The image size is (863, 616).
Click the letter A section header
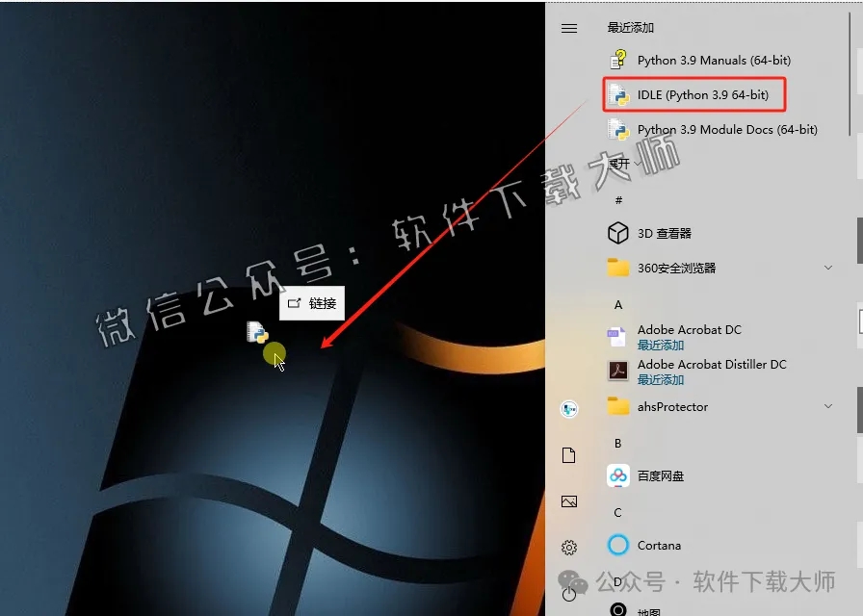tap(617, 304)
